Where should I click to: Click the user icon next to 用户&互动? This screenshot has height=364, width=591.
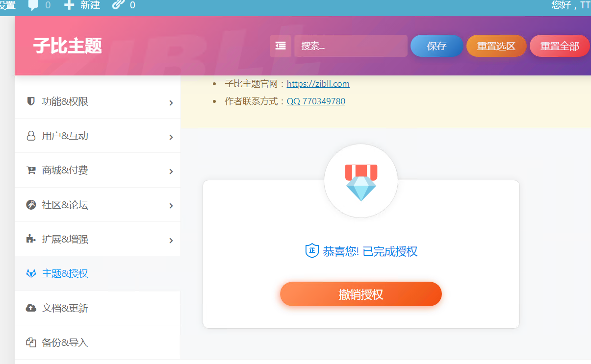tap(30, 136)
